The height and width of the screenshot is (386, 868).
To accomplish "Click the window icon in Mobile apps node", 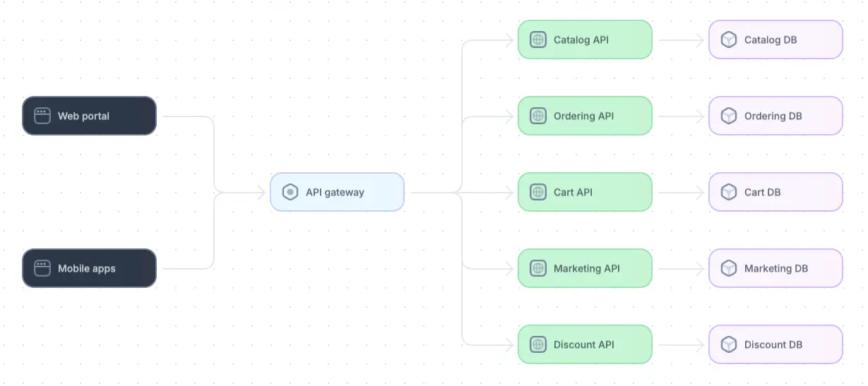I will tap(42, 268).
